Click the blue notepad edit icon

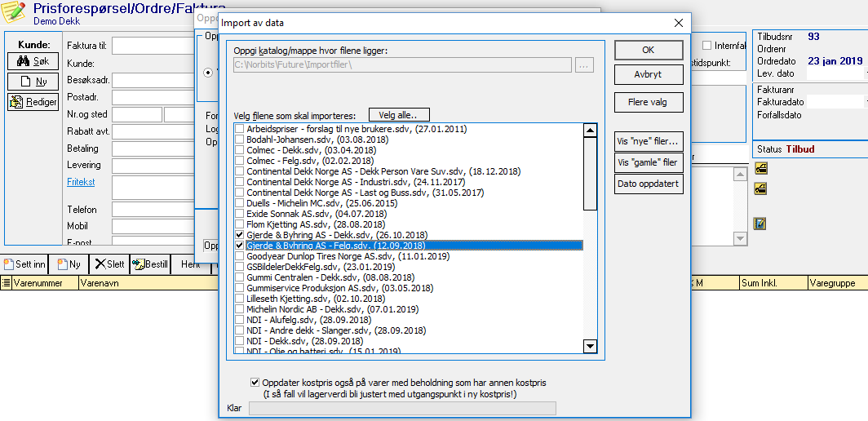[760, 224]
